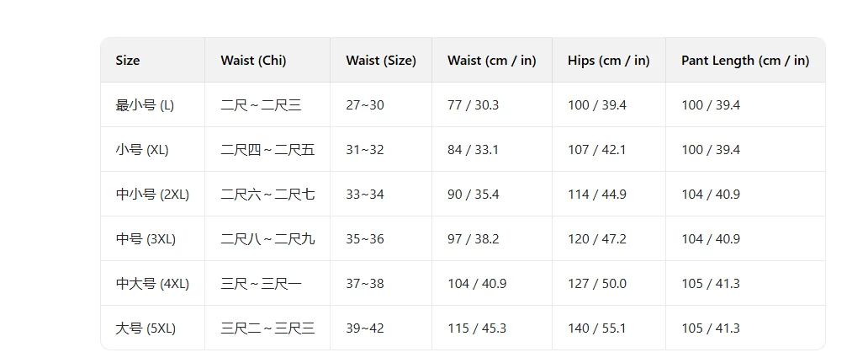Click the Pant Length (cm / in) header
Image resolution: width=868 pixels, height=363 pixels.
click(745, 61)
